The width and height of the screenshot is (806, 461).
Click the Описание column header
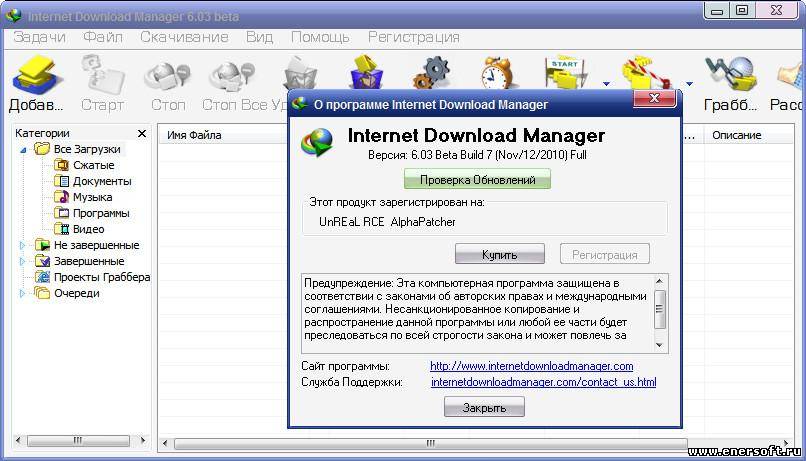point(737,135)
